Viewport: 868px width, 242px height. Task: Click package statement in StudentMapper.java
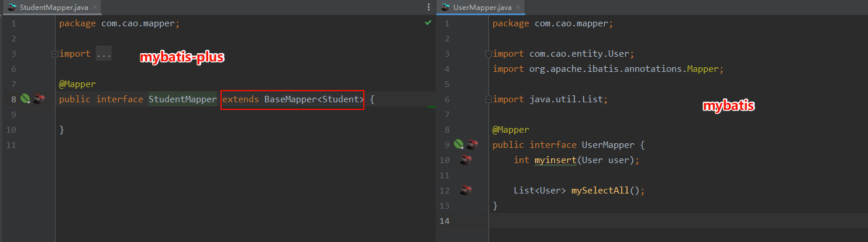pyautogui.click(x=120, y=23)
